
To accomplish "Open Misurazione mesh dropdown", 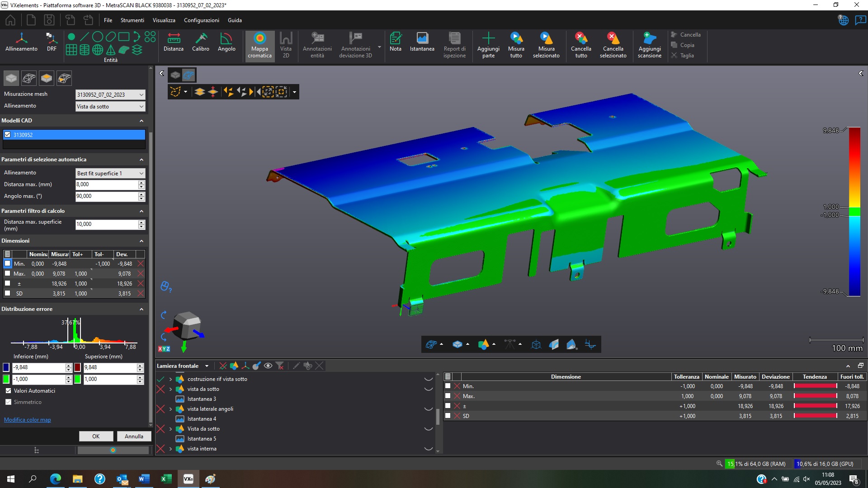I will tap(110, 95).
